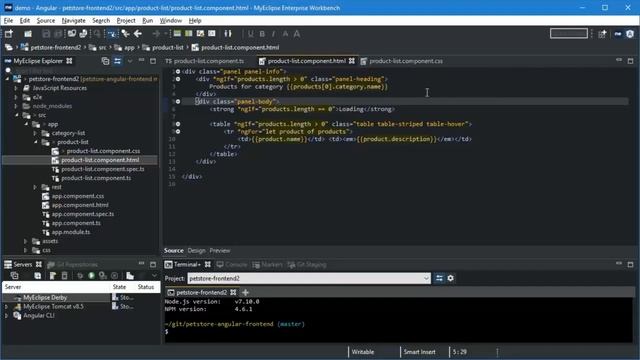The image size is (640, 360).
Task: Expand the MyEclipse Tomcat v8.5 server
Action: [7, 307]
